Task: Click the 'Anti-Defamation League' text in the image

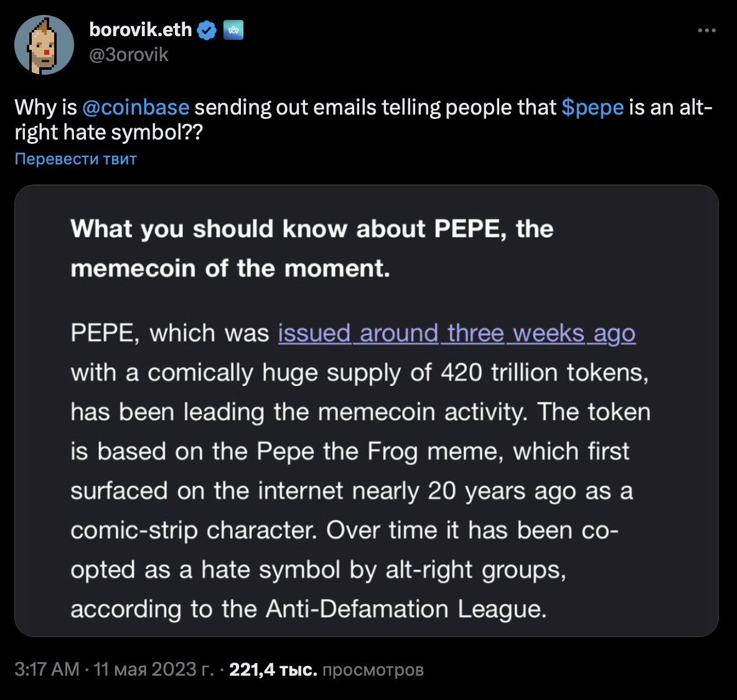Action: coord(405,609)
